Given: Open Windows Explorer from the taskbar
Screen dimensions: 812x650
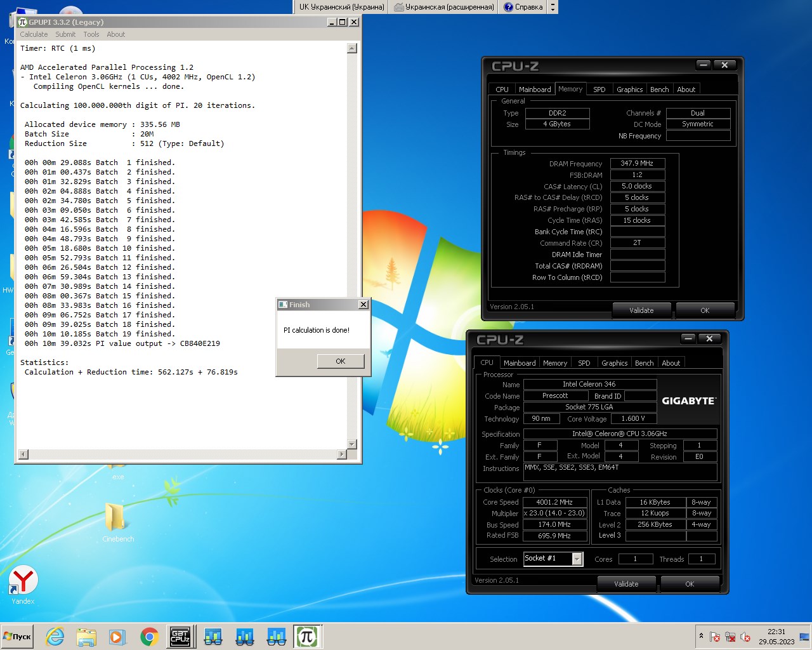Looking at the screenshot, I should (86, 637).
